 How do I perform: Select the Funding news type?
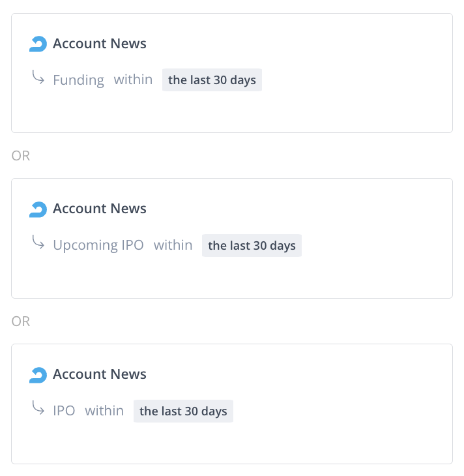tap(78, 80)
